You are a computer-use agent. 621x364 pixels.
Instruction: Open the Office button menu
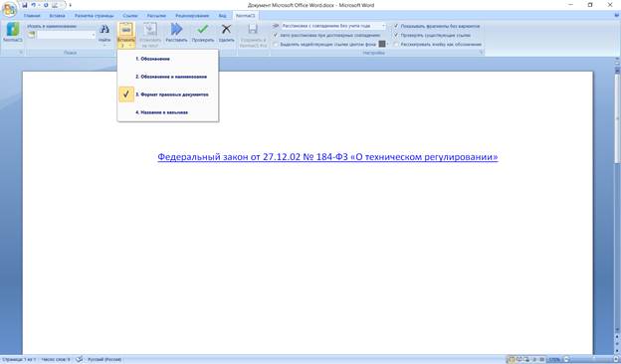coord(9,10)
